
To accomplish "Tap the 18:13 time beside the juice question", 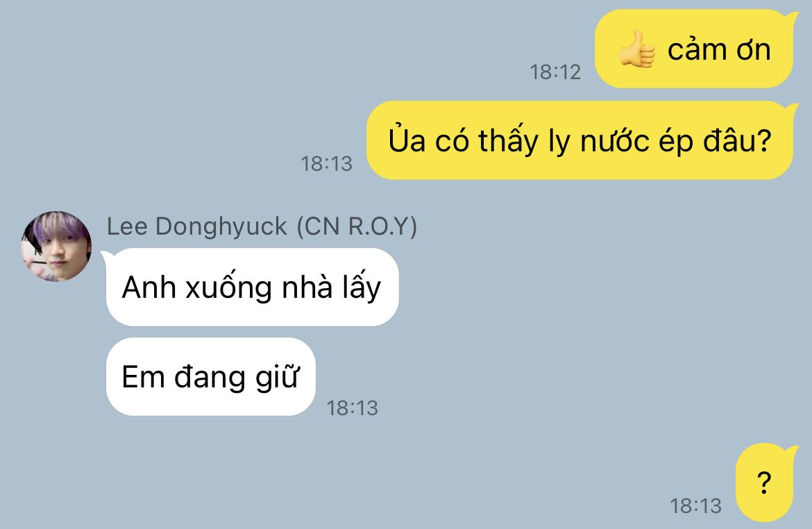I will click(x=327, y=164).
